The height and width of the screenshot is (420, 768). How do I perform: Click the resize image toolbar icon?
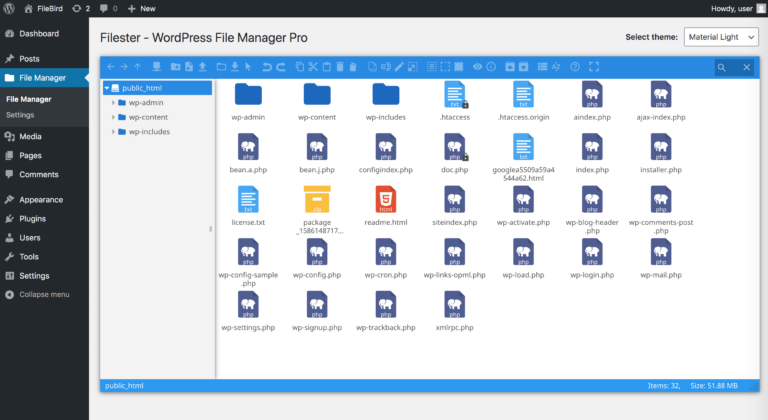click(413, 67)
